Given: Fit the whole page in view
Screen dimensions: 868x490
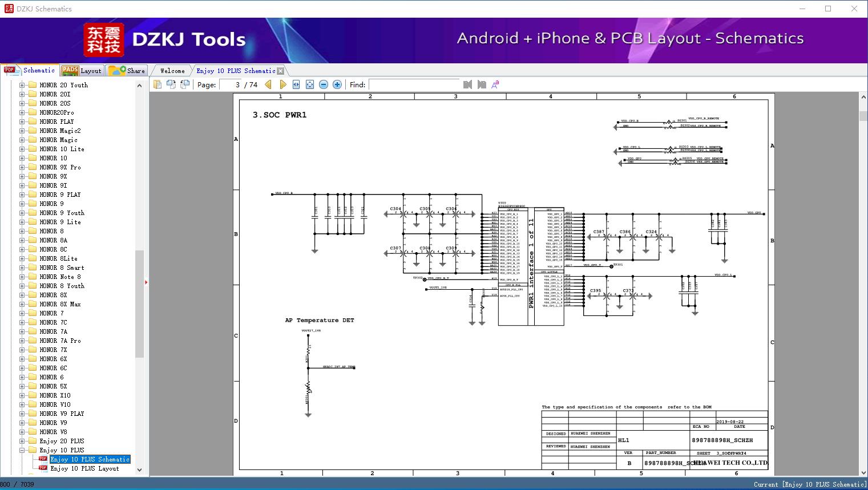Looking at the screenshot, I should [x=310, y=84].
